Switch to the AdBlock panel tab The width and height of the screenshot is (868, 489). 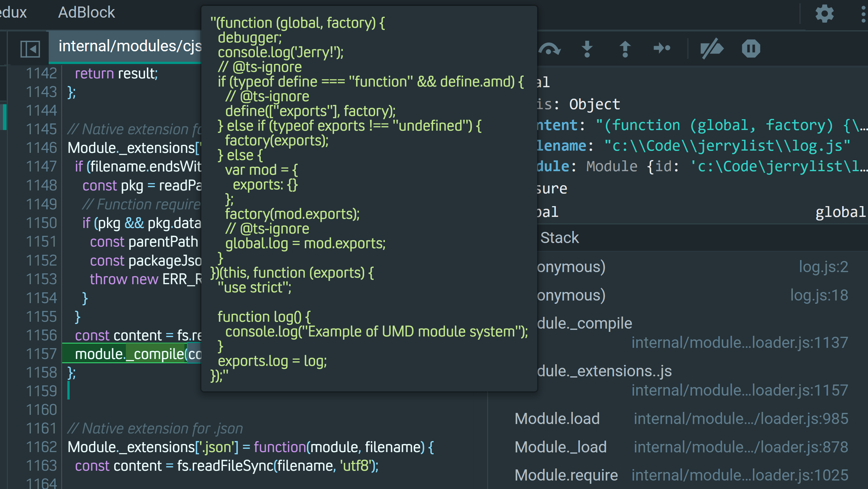tap(86, 12)
